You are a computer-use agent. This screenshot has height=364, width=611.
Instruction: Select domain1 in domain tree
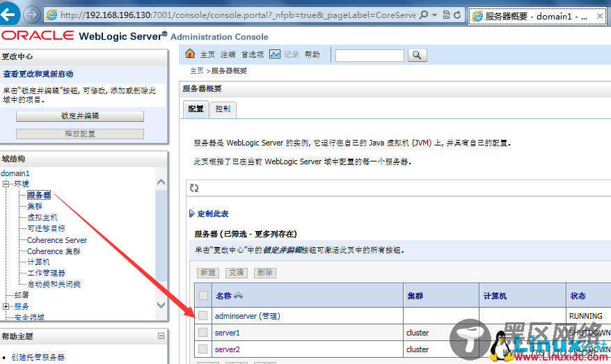(15, 173)
